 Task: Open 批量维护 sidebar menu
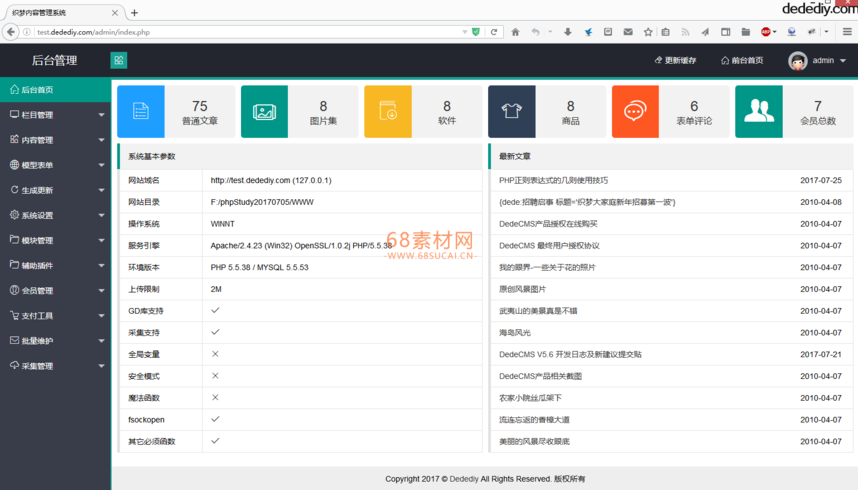pyautogui.click(x=55, y=341)
